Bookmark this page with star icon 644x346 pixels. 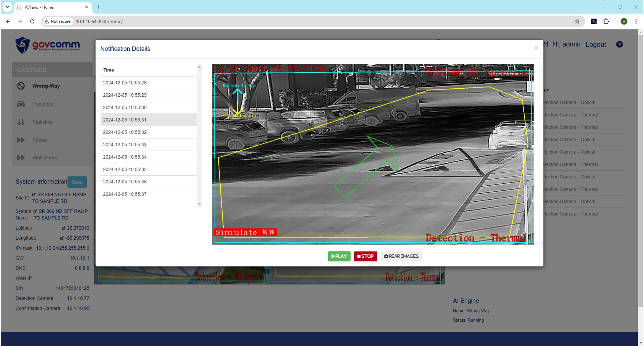pyautogui.click(x=577, y=21)
